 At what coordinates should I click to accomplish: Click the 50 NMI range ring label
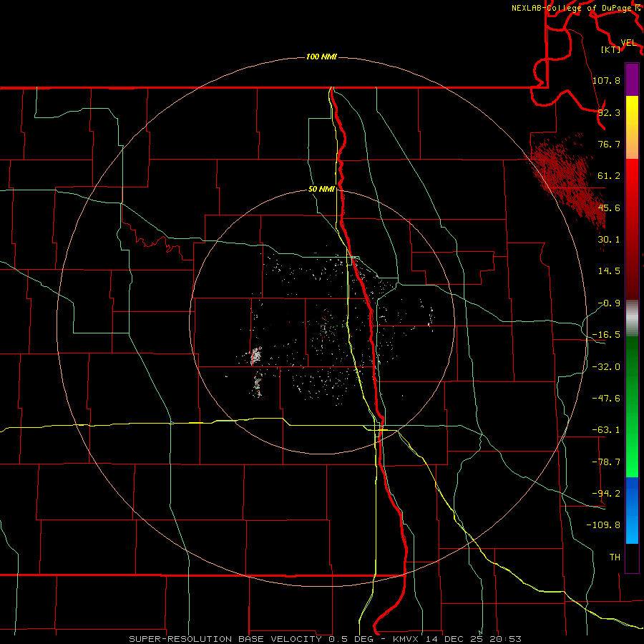pyautogui.click(x=321, y=190)
